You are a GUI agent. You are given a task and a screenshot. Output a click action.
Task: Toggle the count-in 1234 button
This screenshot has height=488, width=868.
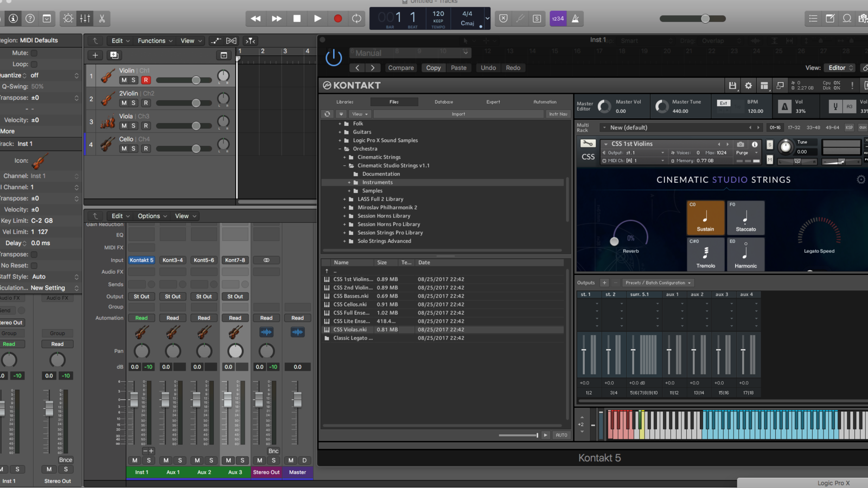point(558,18)
